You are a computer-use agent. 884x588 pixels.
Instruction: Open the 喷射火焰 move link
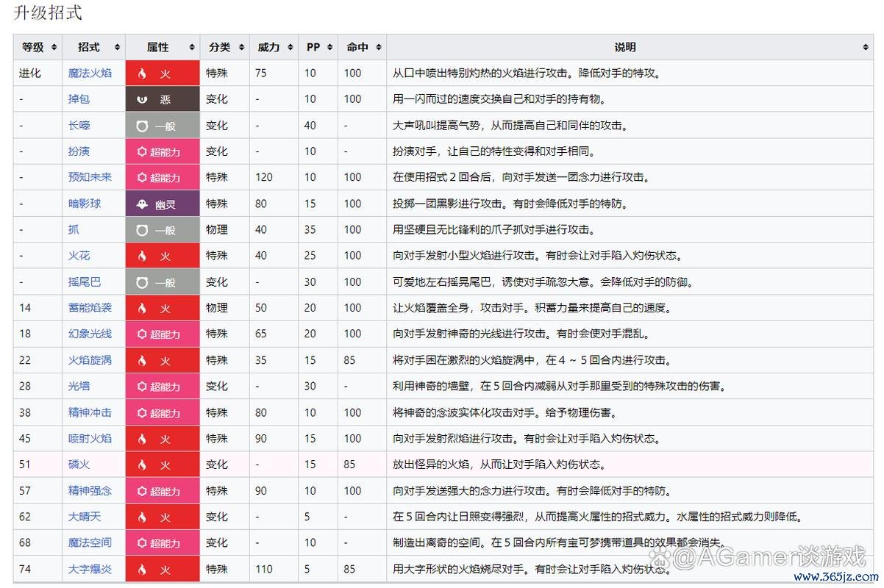90,438
